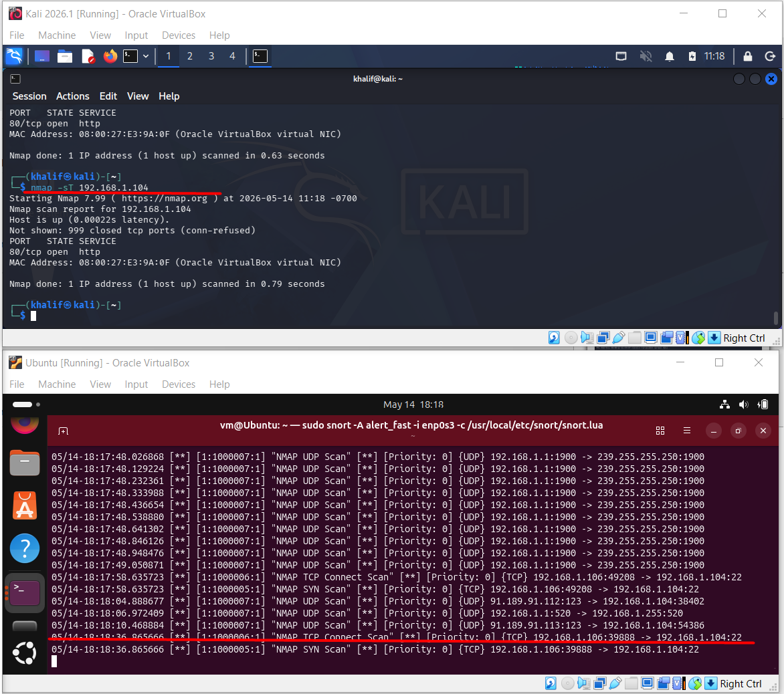
Task: Click USB device icon in Kali VM status bar
Action: click(619, 338)
